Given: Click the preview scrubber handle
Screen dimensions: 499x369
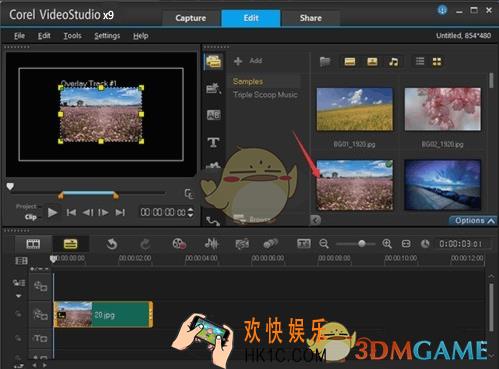Looking at the screenshot, I should [x=10, y=187].
